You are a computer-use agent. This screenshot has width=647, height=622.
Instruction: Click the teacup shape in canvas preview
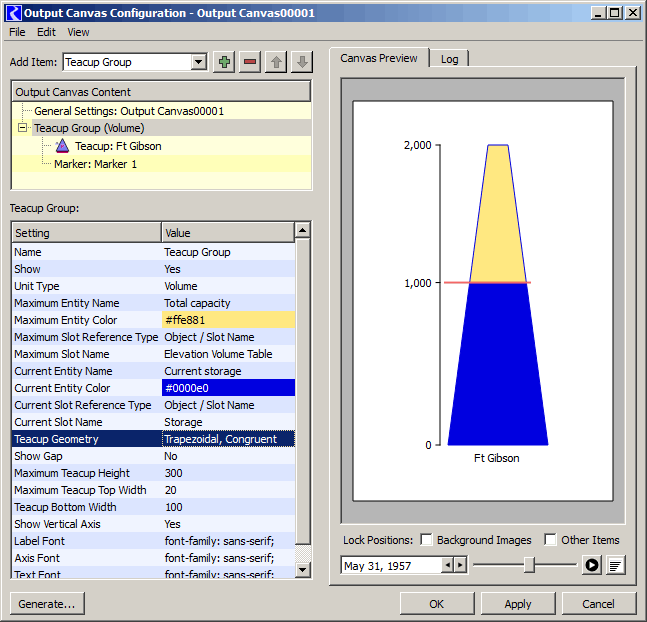coord(498,295)
